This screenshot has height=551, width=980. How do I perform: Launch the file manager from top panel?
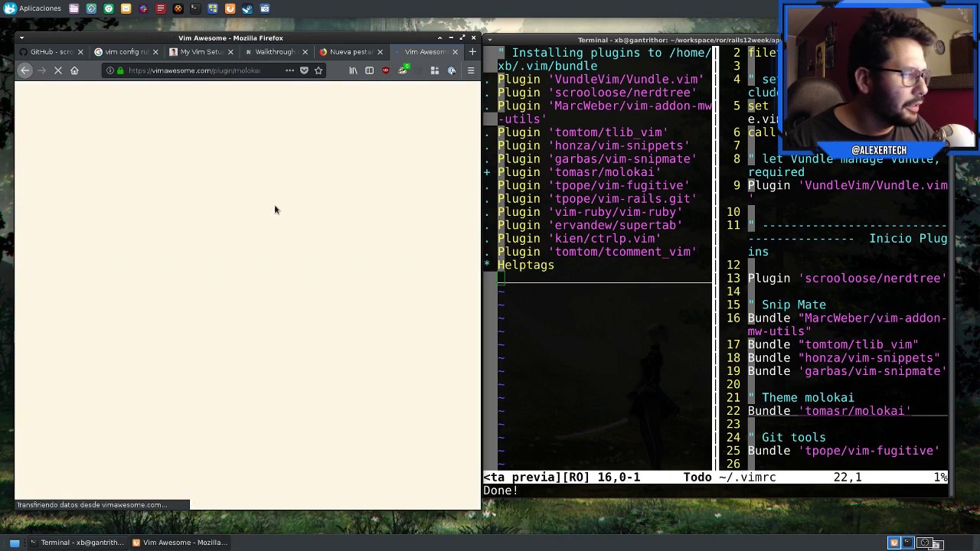coord(73,8)
